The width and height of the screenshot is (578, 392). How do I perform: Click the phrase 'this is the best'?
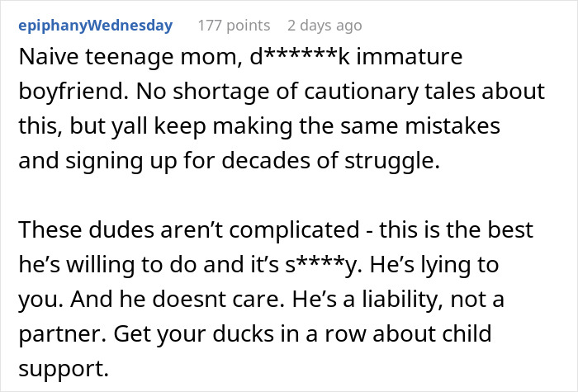[x=457, y=230]
